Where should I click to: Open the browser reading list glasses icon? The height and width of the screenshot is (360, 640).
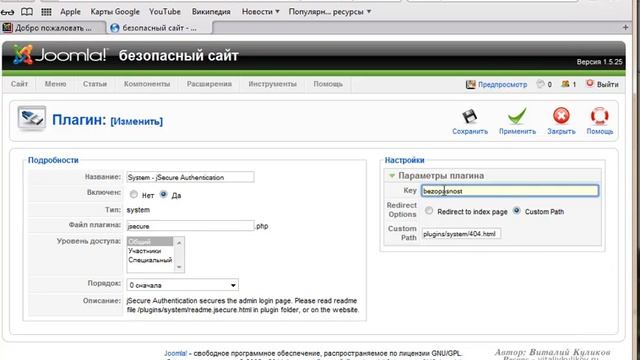[x=7, y=12]
